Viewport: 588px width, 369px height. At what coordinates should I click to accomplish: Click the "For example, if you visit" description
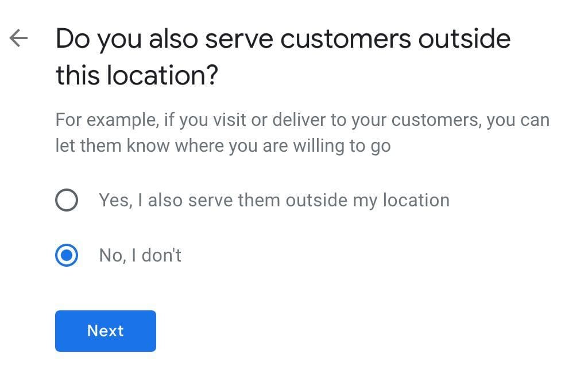coord(302,121)
